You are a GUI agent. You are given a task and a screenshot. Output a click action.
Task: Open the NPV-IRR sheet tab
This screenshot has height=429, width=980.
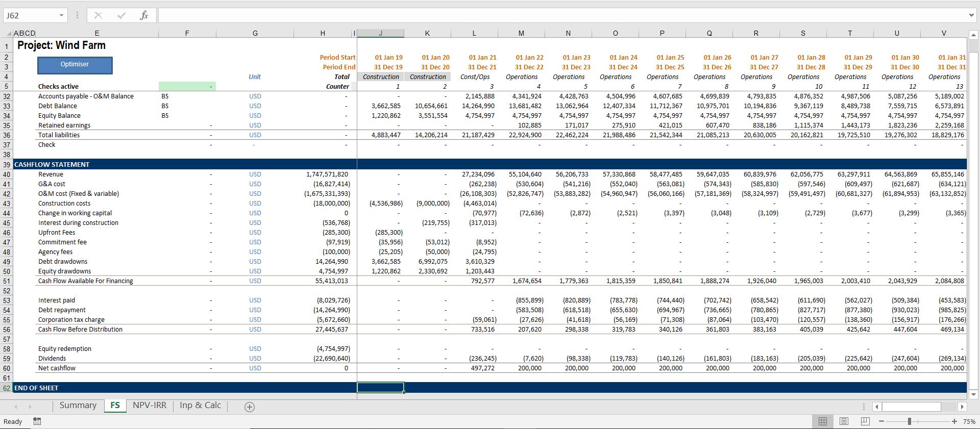tap(150, 406)
